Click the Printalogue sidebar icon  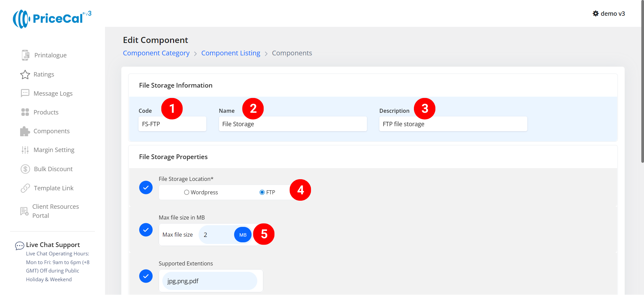pos(25,55)
